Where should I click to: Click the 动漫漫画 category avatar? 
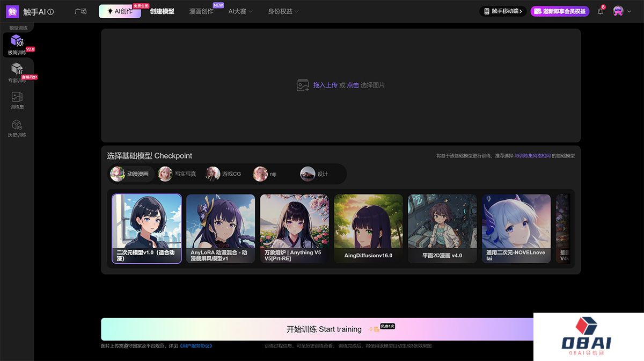click(118, 174)
